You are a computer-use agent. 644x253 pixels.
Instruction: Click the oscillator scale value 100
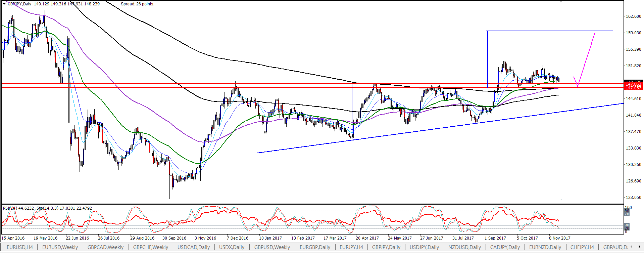pos(628,208)
